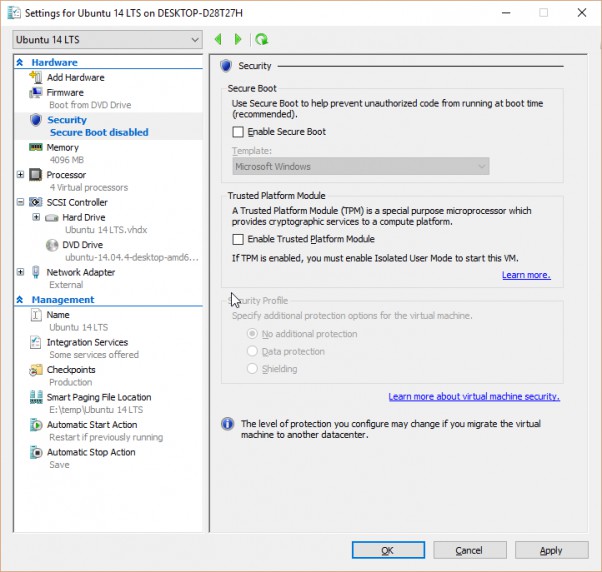Click 'Restart if previously running' text
The width and height of the screenshot is (602, 572).
click(x=106, y=438)
